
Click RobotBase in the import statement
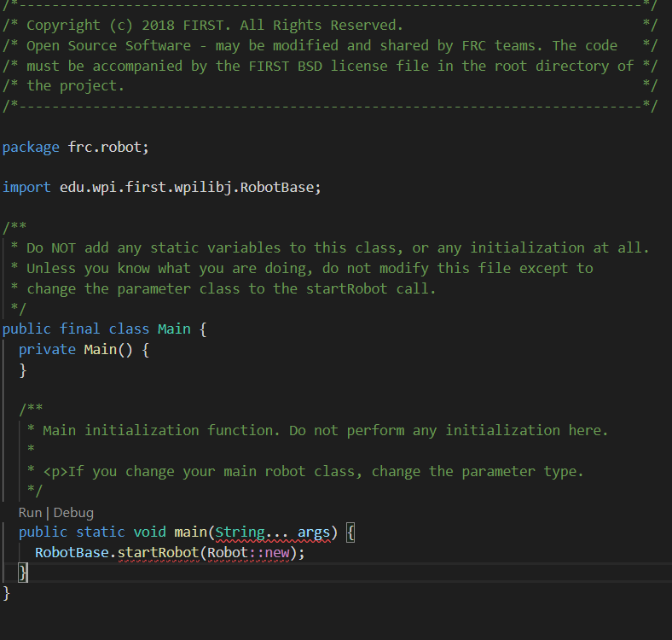click(277, 188)
